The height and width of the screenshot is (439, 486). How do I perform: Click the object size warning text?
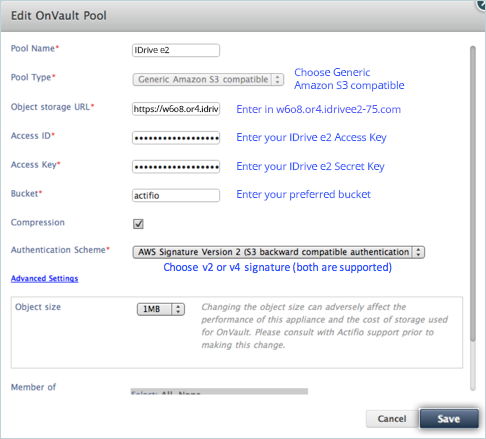click(x=324, y=326)
